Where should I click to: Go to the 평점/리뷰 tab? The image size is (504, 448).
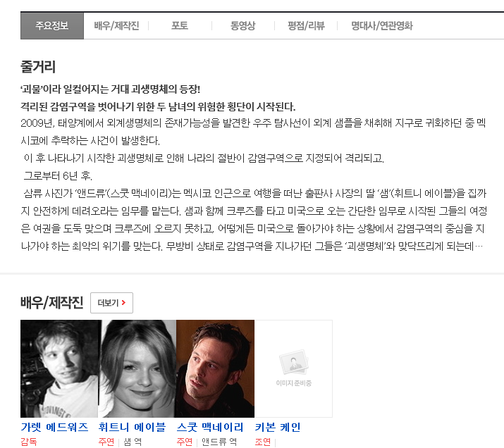coord(306,25)
